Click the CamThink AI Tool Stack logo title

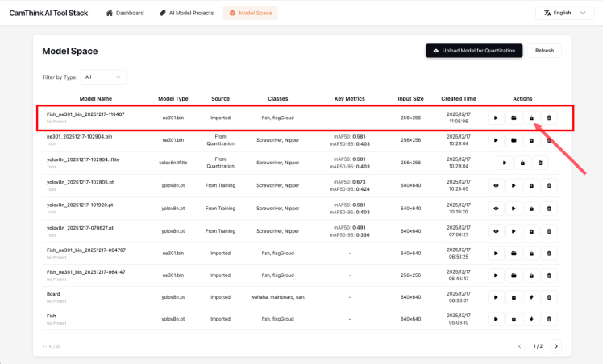click(x=47, y=13)
